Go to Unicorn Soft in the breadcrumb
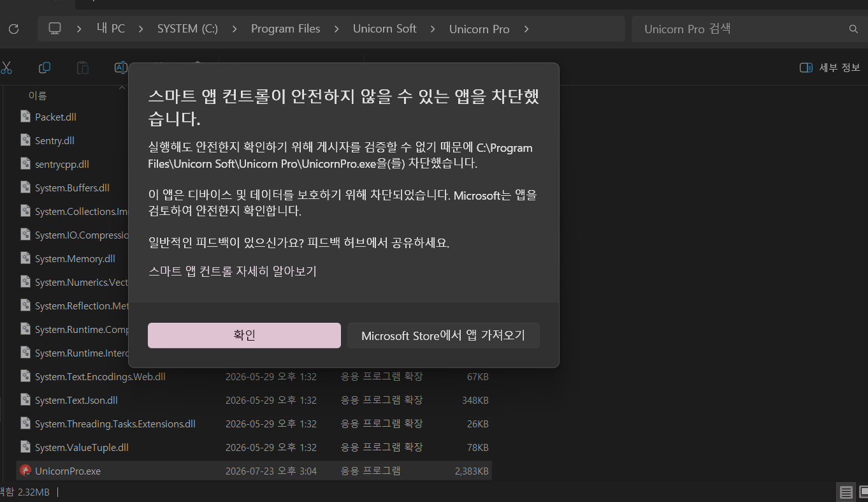868x502 pixels. click(x=384, y=29)
